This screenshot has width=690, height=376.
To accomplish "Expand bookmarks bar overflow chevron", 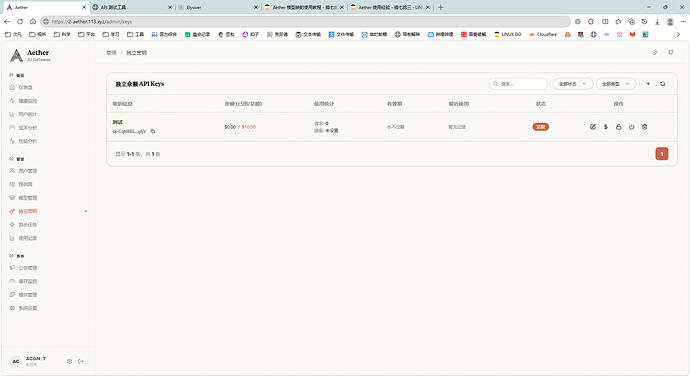I will pos(678,34).
